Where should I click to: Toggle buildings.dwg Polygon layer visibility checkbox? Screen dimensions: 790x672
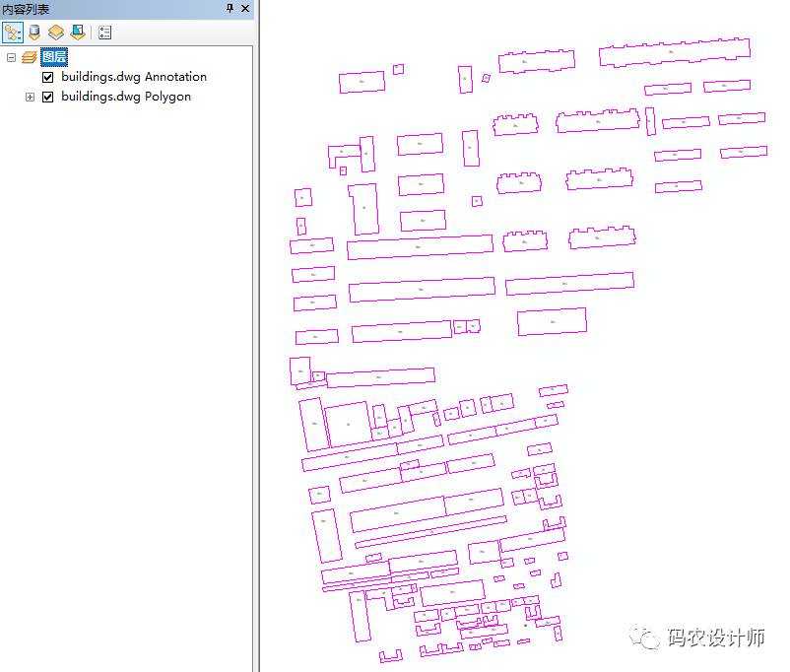(47, 97)
